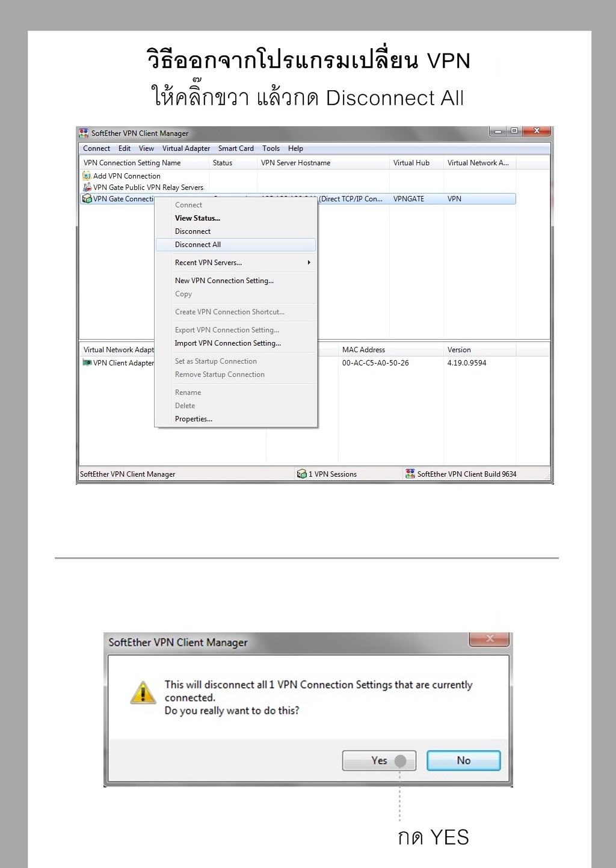Screen dimensions: 616x868
Task: Click Remove Startup Connection entry
Action: [235, 374]
